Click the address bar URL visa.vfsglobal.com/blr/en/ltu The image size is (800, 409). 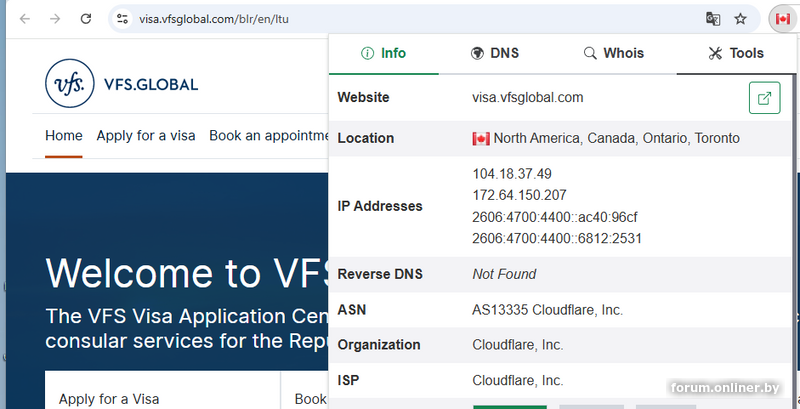pyautogui.click(x=214, y=19)
